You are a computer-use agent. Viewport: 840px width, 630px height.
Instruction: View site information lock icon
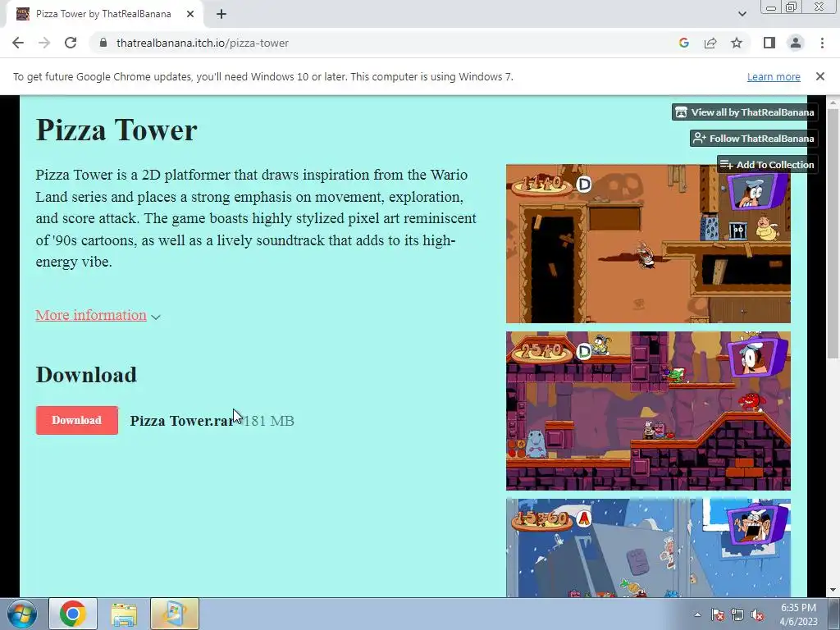[103, 43]
